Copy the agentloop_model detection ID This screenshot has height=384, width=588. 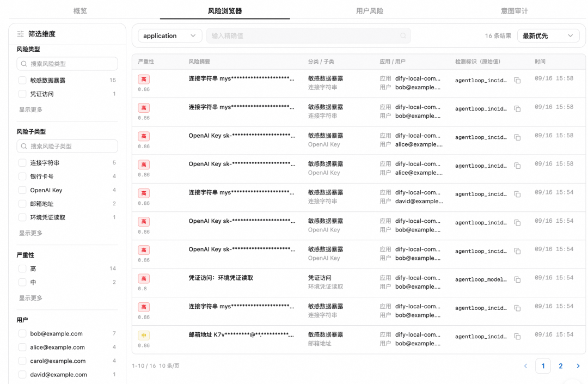point(517,280)
